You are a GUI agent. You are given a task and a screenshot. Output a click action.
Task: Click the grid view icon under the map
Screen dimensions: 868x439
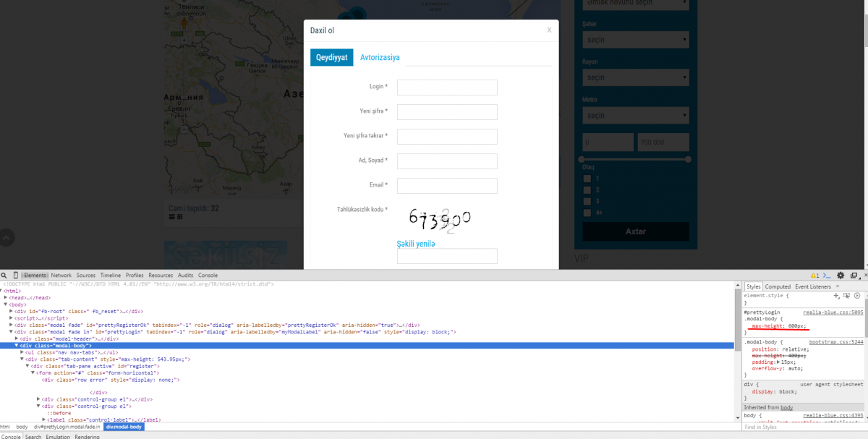(x=179, y=217)
